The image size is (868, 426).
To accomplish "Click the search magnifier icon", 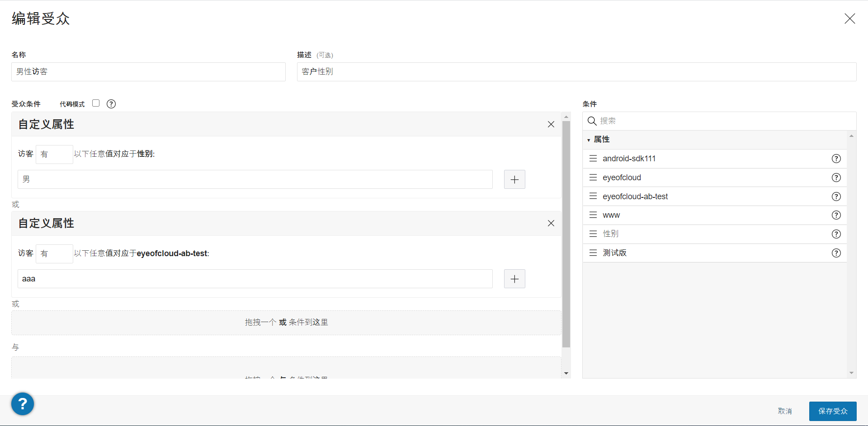I will 592,121.
